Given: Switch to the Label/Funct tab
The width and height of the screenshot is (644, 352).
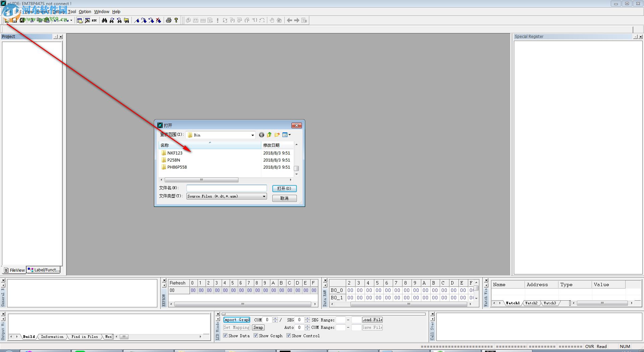Looking at the screenshot, I should [x=44, y=270].
